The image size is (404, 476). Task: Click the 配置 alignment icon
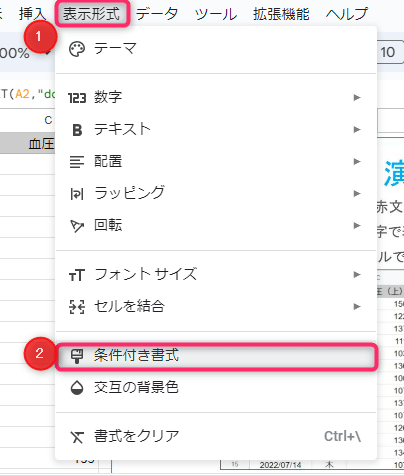77,162
